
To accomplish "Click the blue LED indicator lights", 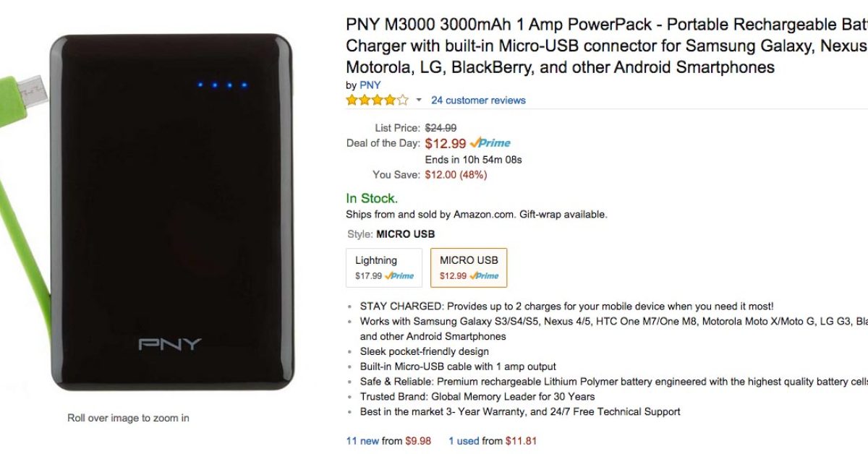I will click(222, 85).
